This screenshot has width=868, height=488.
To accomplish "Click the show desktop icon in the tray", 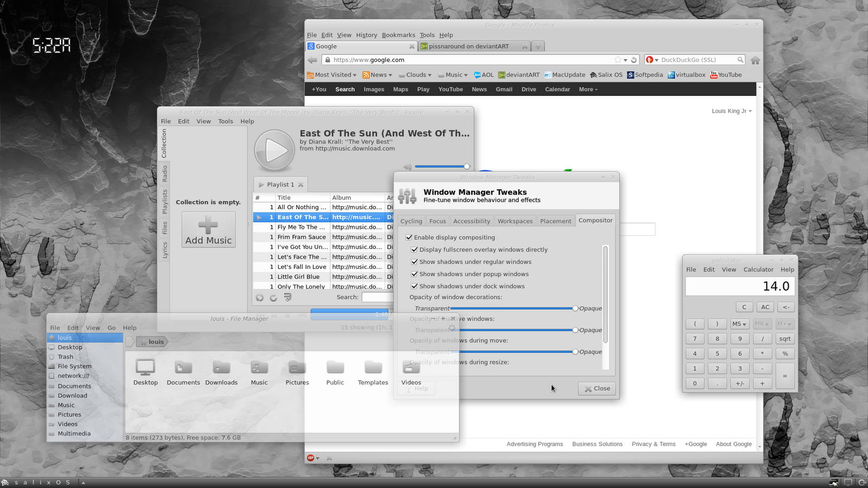I will click(x=848, y=483).
